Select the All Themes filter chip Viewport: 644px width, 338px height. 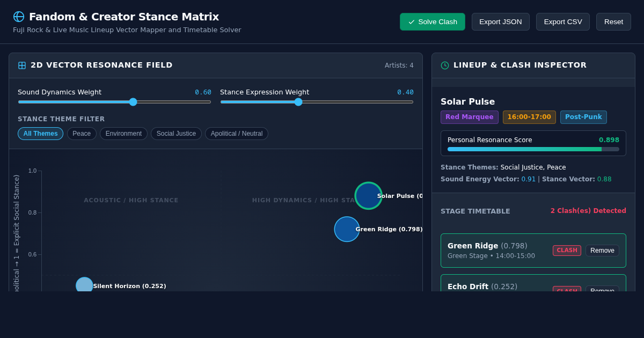coord(40,134)
